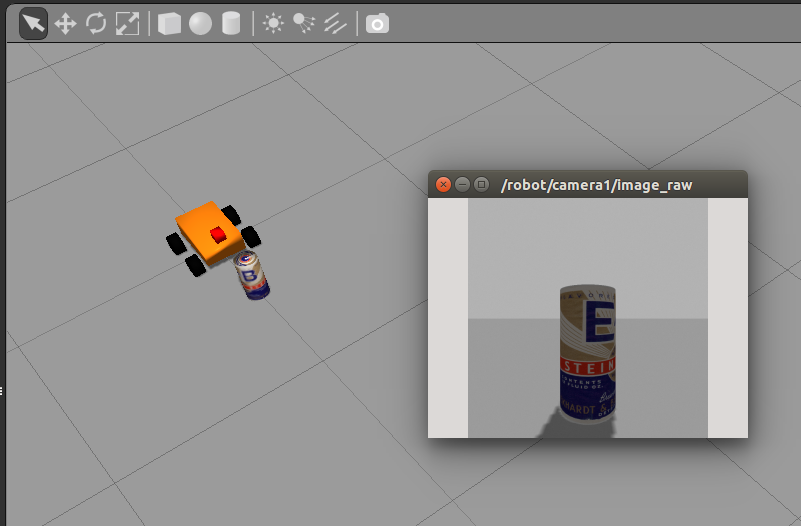Take a screenshot with camera icon
801x526 pixels.
[378, 24]
